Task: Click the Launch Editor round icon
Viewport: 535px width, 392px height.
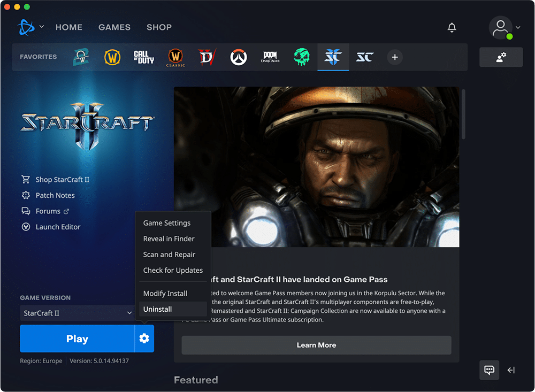Action: 26,227
